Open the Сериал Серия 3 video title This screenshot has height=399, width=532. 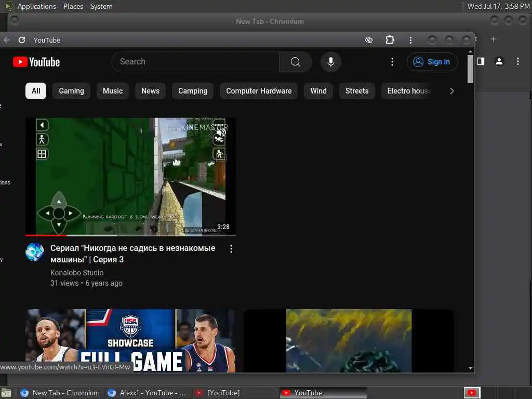click(132, 254)
